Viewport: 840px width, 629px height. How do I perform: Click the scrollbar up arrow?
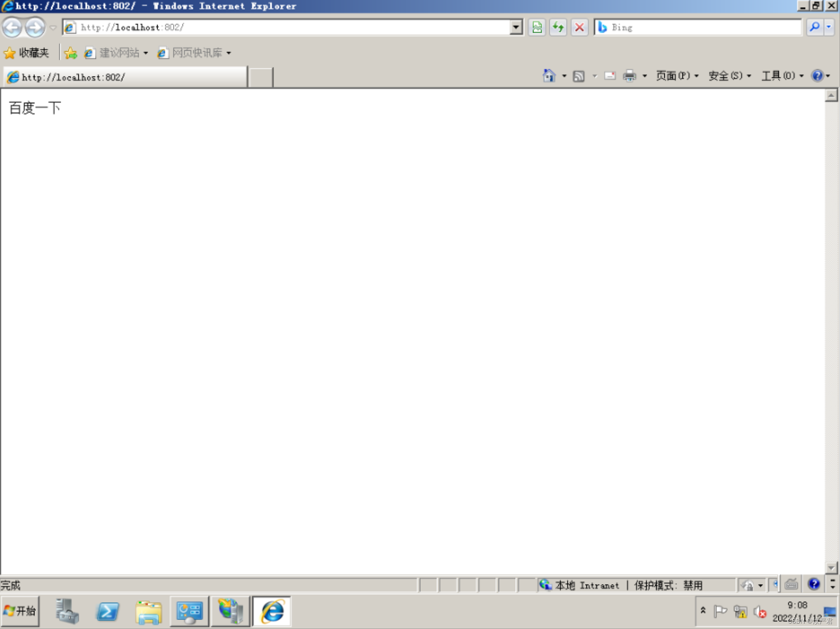(831, 96)
